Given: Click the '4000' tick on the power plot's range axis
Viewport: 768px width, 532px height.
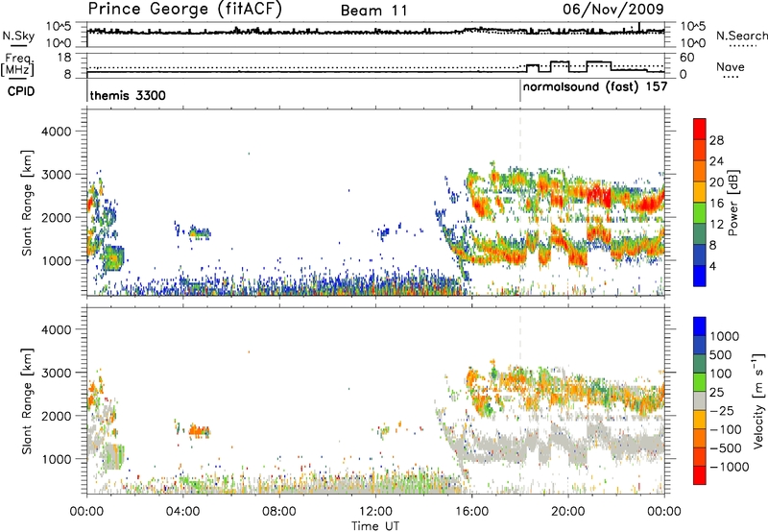Looking at the screenshot, I should [57, 132].
